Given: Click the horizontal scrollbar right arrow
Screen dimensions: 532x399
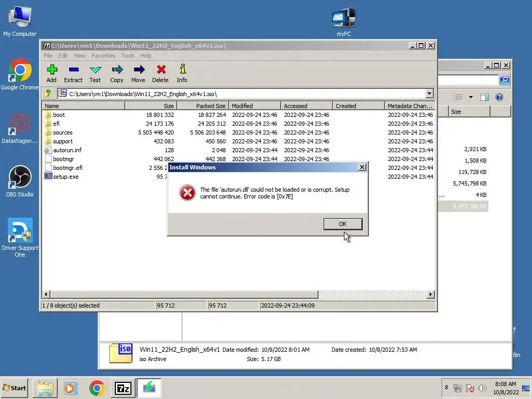Looking at the screenshot, I should coord(431,294).
